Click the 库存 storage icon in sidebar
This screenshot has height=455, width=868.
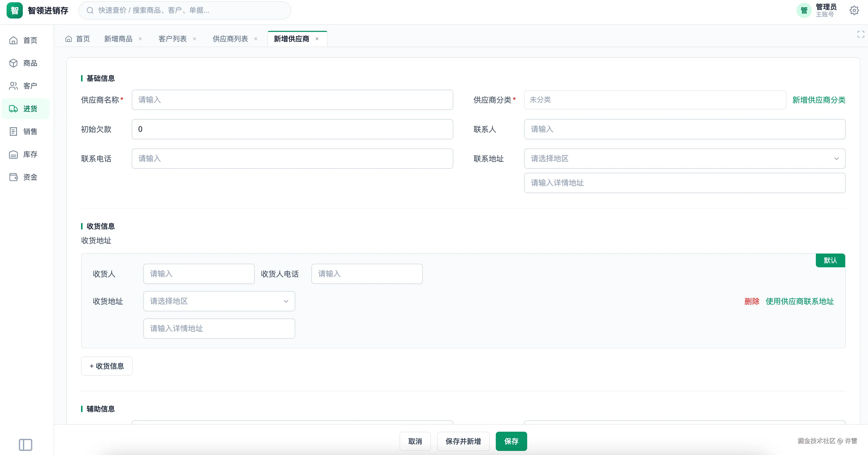click(13, 154)
